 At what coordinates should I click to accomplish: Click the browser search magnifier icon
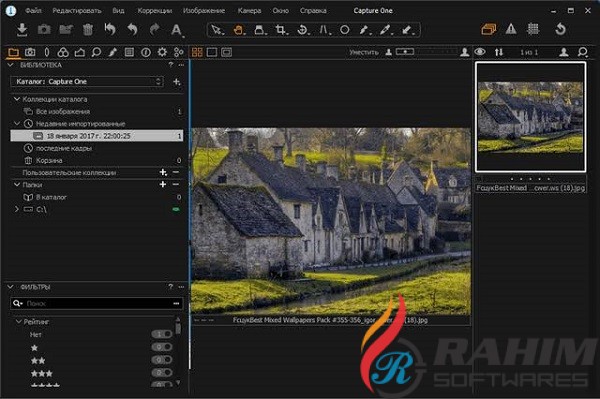(582, 52)
